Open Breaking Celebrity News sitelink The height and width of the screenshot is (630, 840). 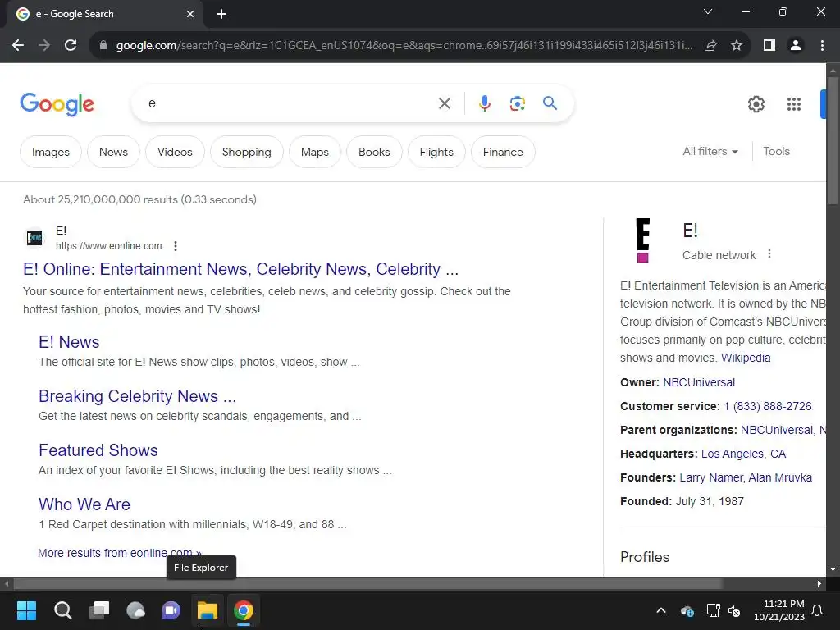click(137, 396)
